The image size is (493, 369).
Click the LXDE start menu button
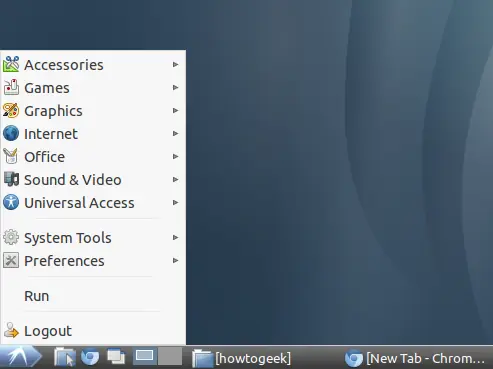click(x=21, y=357)
